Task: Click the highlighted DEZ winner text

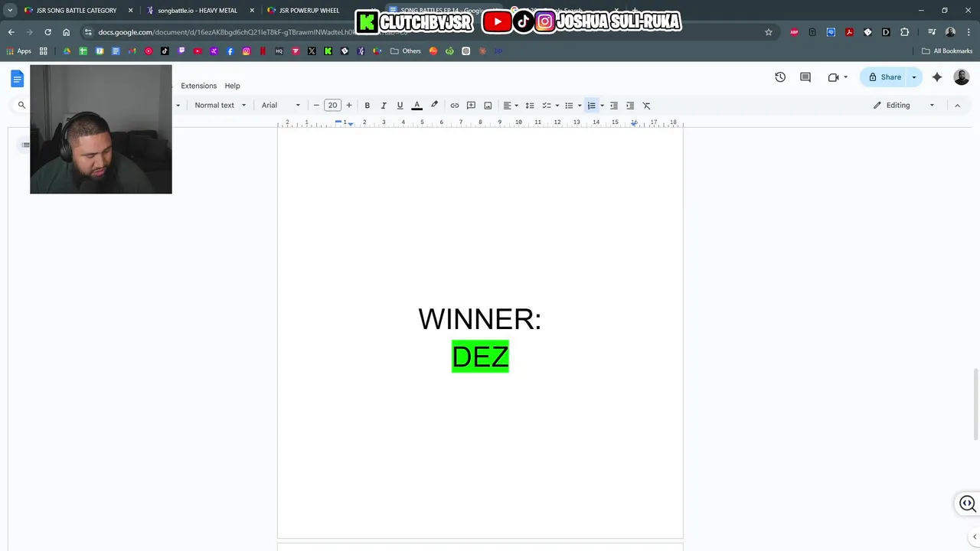Action: click(x=480, y=357)
